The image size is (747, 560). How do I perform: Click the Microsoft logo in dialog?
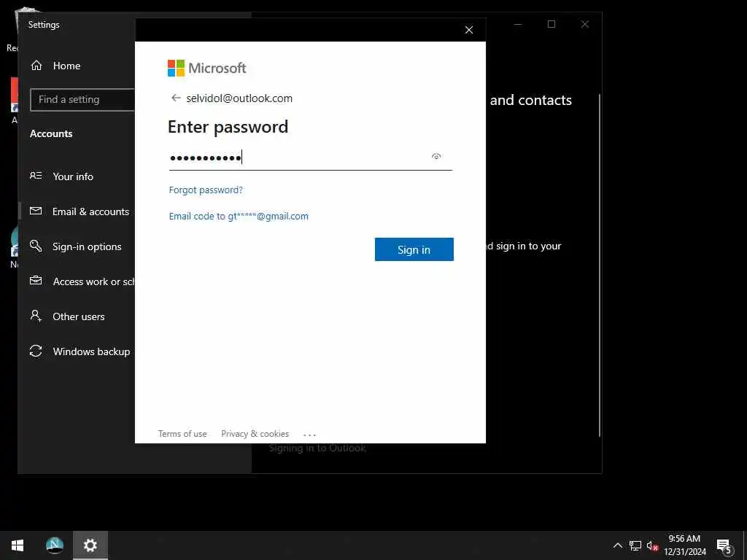click(x=206, y=68)
